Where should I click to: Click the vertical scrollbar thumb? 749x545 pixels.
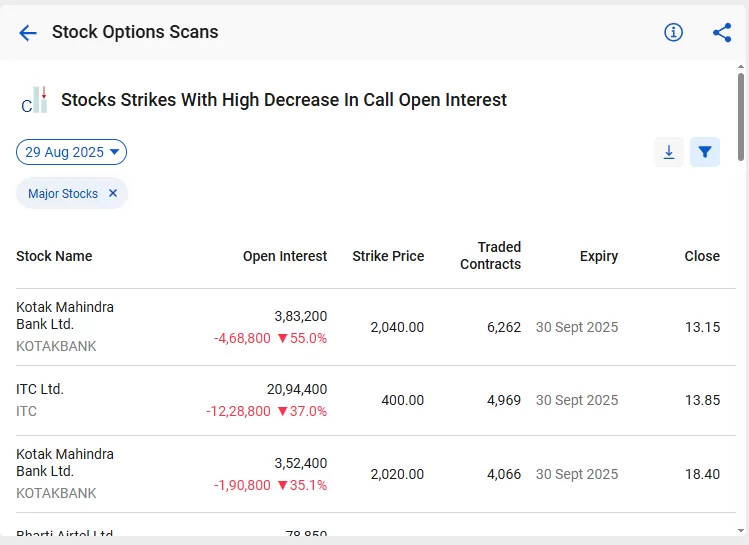(740, 117)
